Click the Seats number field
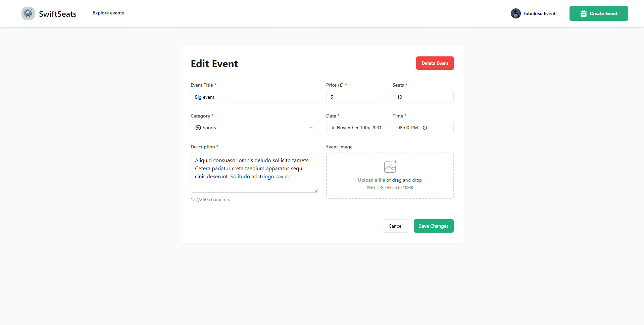Image resolution: width=644 pixels, height=325 pixels. [423, 97]
